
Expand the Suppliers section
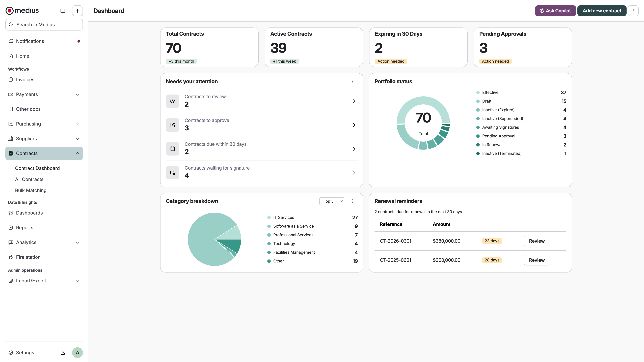tap(77, 139)
